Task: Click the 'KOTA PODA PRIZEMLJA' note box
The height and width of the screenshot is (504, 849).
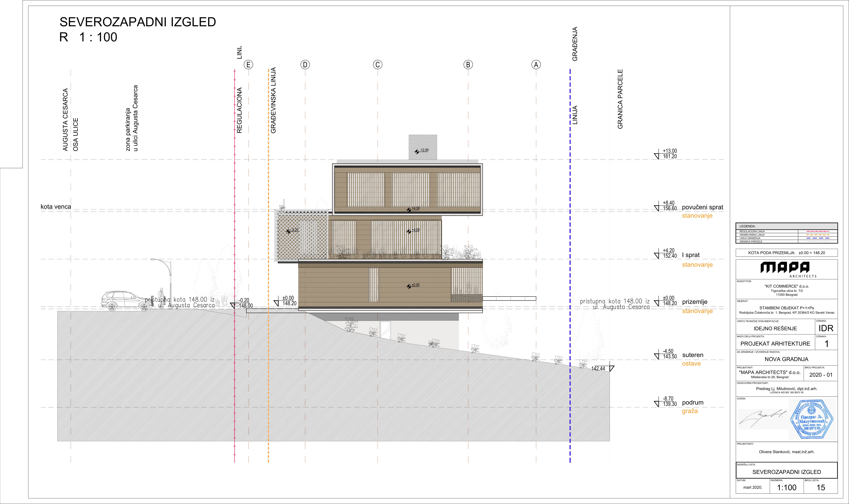Action: pyautogui.click(x=786, y=253)
